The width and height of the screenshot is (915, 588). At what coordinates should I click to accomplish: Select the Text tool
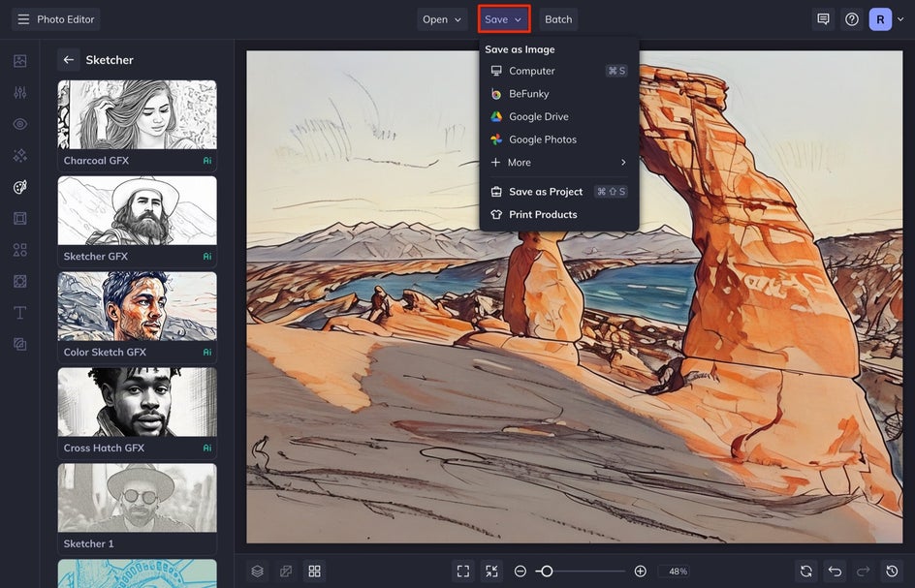pyautogui.click(x=19, y=313)
